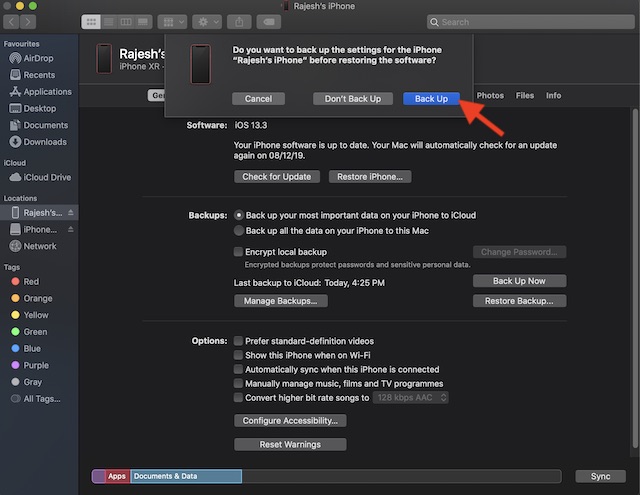This screenshot has width=640, height=495.
Task: Open iCloud Drive in the sidebar
Action: coord(39,178)
